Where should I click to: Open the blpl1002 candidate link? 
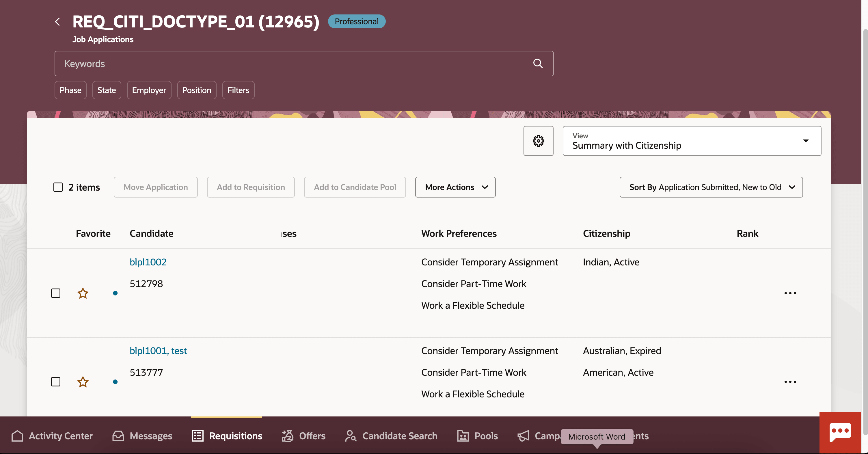148,262
